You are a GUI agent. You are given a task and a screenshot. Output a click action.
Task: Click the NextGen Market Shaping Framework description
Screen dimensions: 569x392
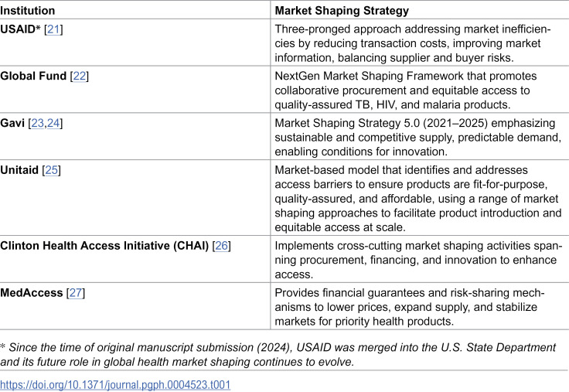point(406,90)
